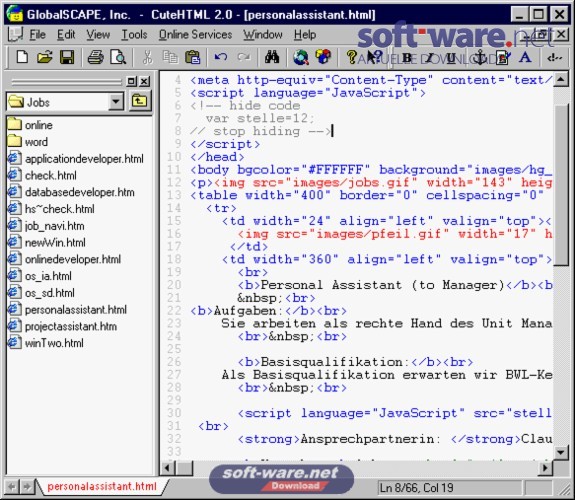Screen dimensions: 575x500
Task: Select job_navi.htm in file list
Action: point(46,226)
